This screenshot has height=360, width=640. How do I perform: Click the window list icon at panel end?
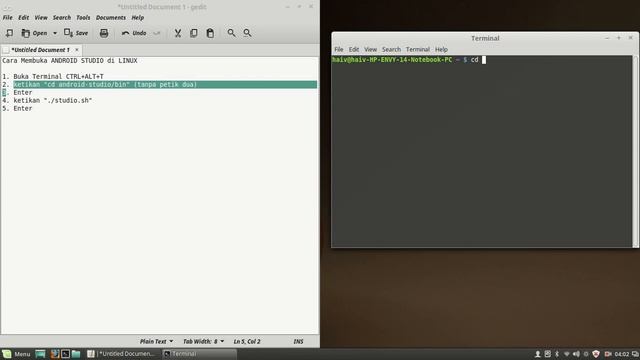coord(635,354)
